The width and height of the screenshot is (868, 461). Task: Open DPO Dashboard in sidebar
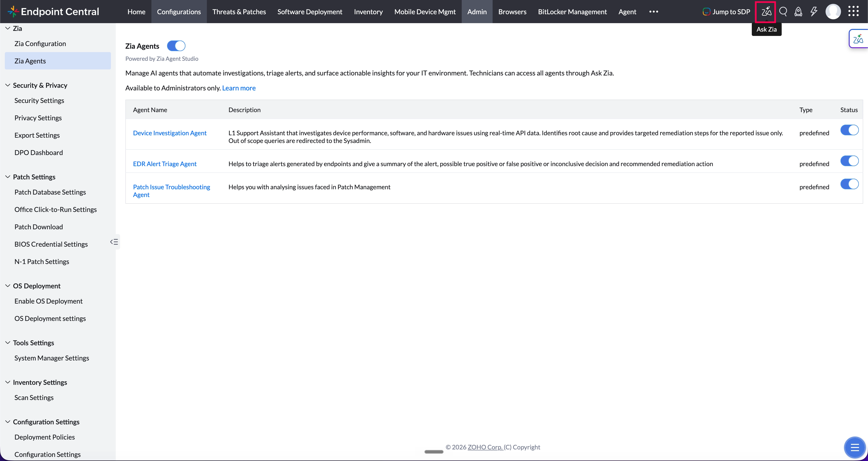[58, 152]
